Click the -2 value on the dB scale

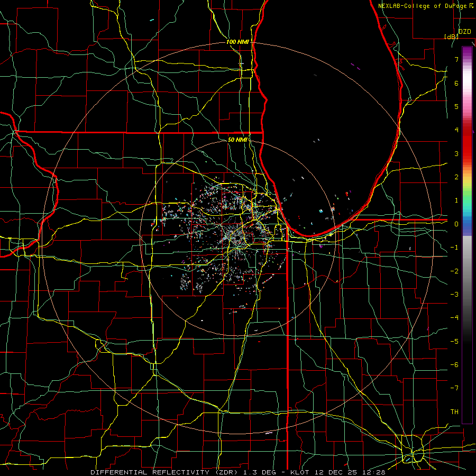(454, 271)
